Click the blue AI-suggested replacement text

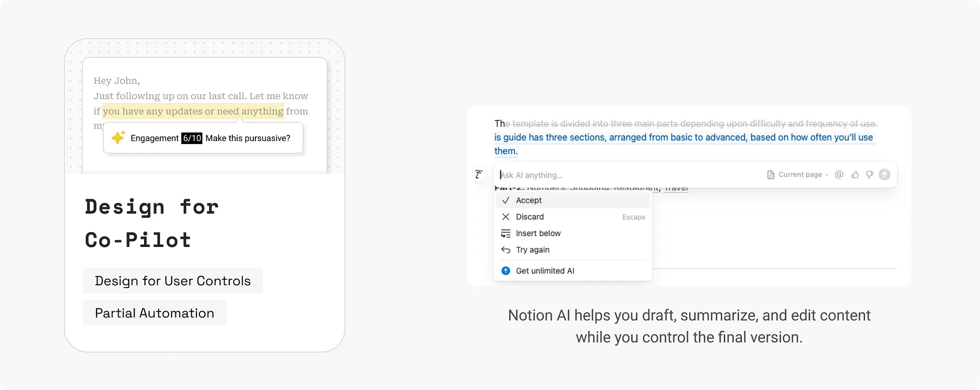pyautogui.click(x=683, y=138)
